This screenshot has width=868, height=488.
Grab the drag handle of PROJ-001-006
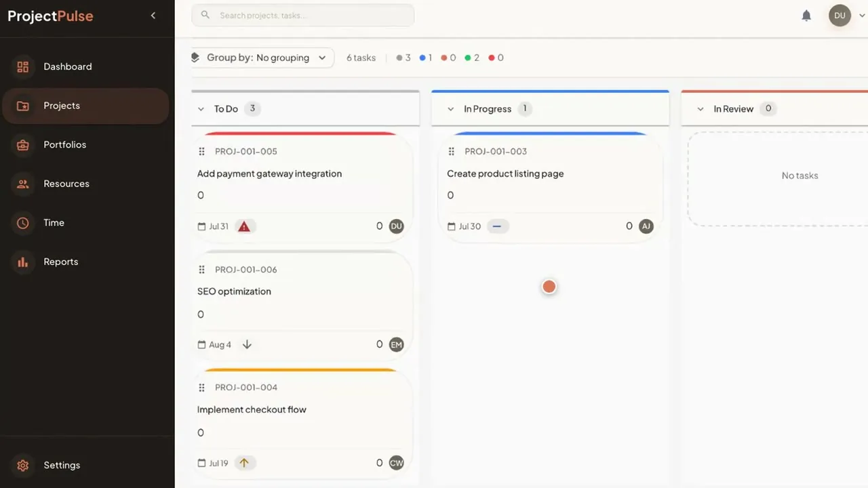point(201,270)
